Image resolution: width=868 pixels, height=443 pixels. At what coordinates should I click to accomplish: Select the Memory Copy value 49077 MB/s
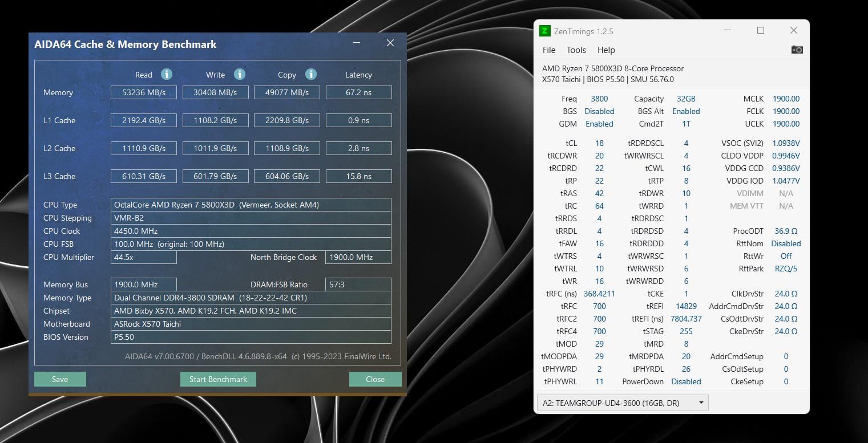pyautogui.click(x=287, y=92)
